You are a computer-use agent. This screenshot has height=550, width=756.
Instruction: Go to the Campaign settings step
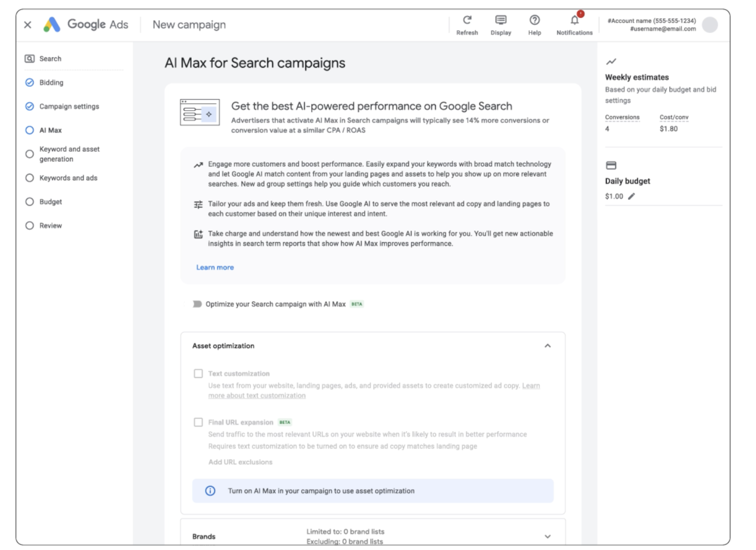tap(62, 106)
